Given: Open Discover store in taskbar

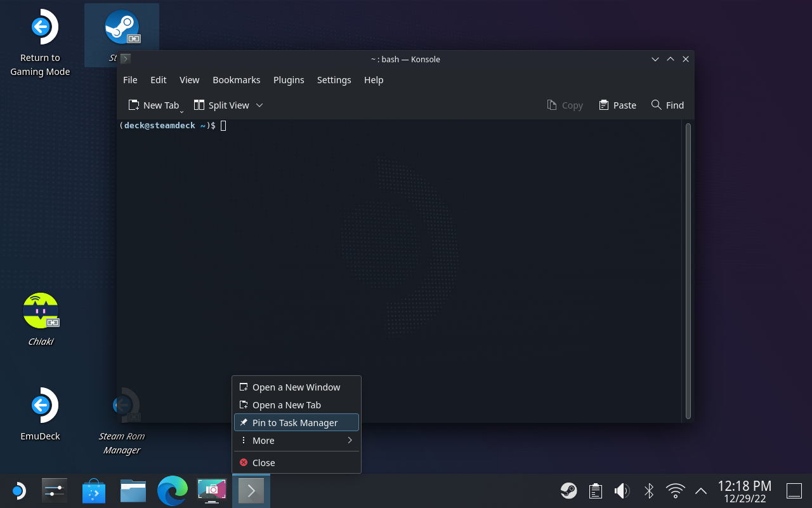Looking at the screenshot, I should coord(94,491).
